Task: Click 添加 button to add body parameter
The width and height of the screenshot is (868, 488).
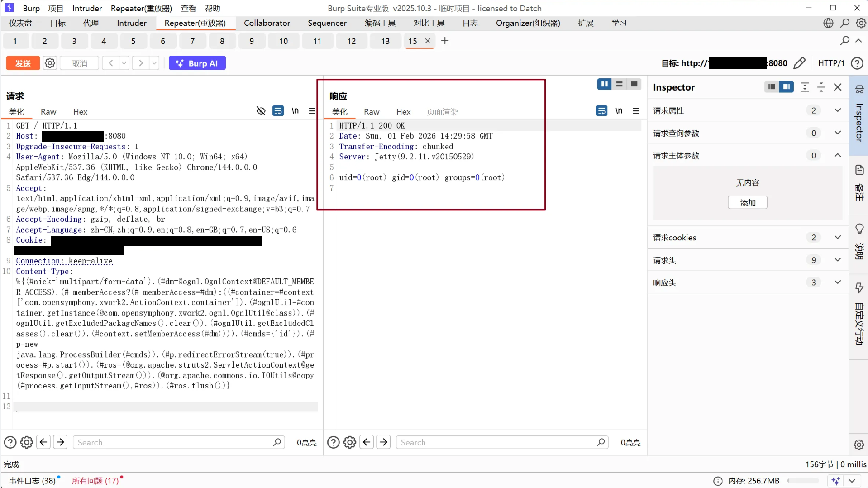Action: 748,203
